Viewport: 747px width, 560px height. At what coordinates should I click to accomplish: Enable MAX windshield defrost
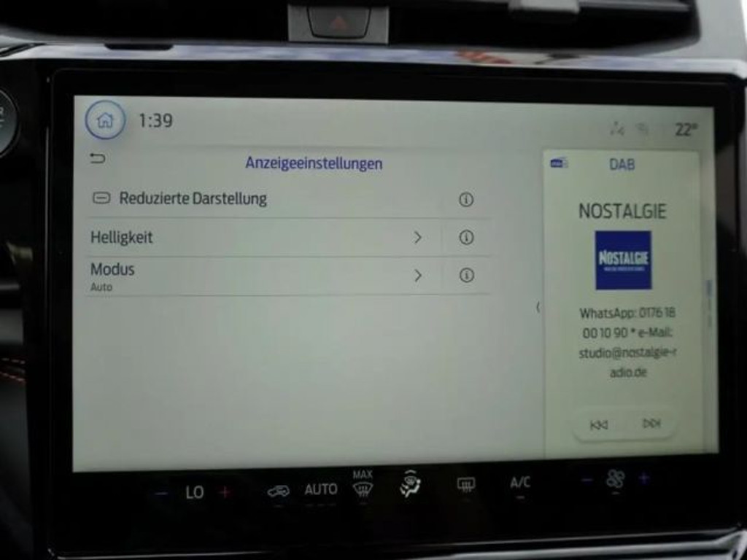363,483
